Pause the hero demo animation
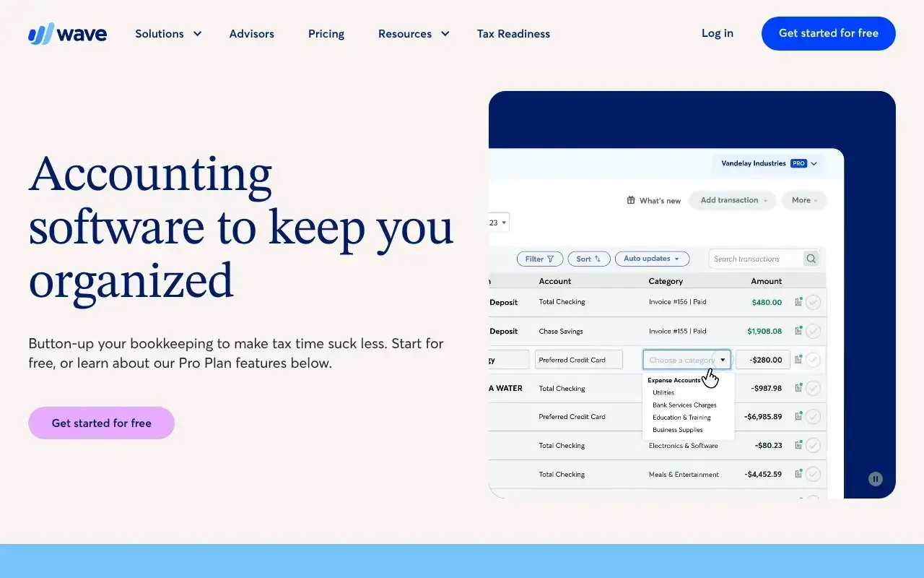Image resolution: width=924 pixels, height=578 pixels. point(875,478)
